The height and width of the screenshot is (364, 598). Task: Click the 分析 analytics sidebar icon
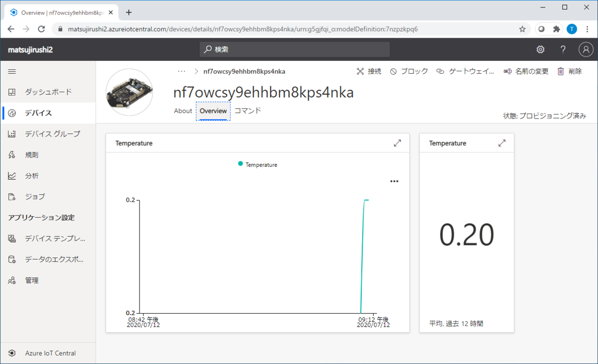[12, 176]
